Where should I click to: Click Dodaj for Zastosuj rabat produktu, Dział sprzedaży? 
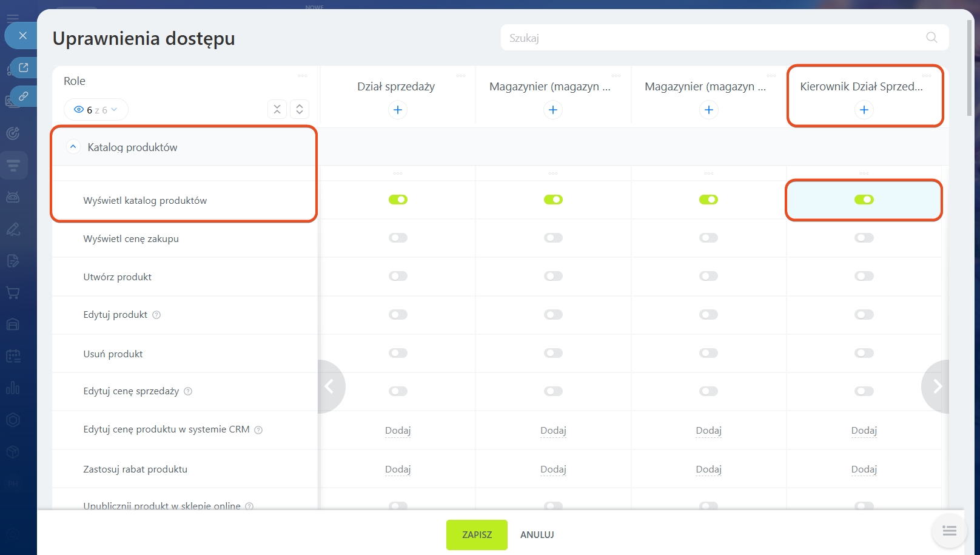tap(398, 469)
